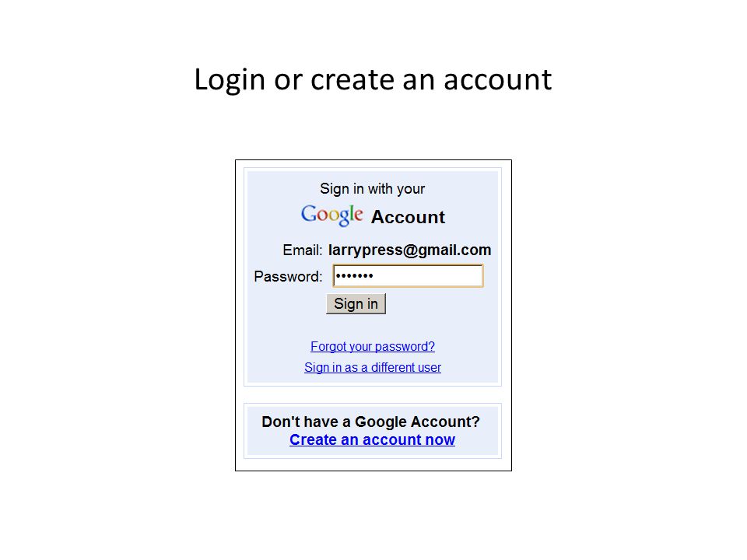Click the words different user in the link
The width and height of the screenshot is (747, 560).
tap(406, 367)
